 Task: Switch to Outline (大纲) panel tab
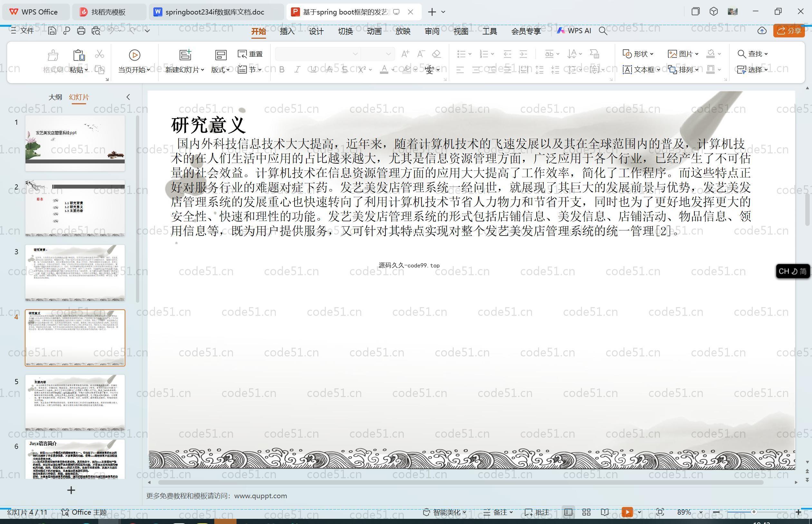tap(55, 97)
